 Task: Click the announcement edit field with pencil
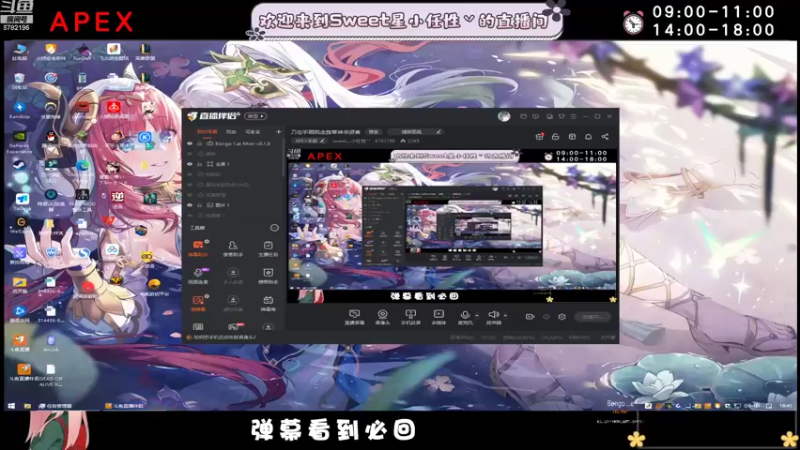pyautogui.click(x=415, y=132)
